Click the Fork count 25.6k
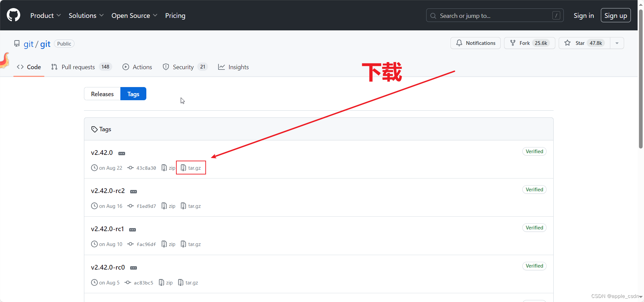This screenshot has height=302, width=644. tap(541, 43)
